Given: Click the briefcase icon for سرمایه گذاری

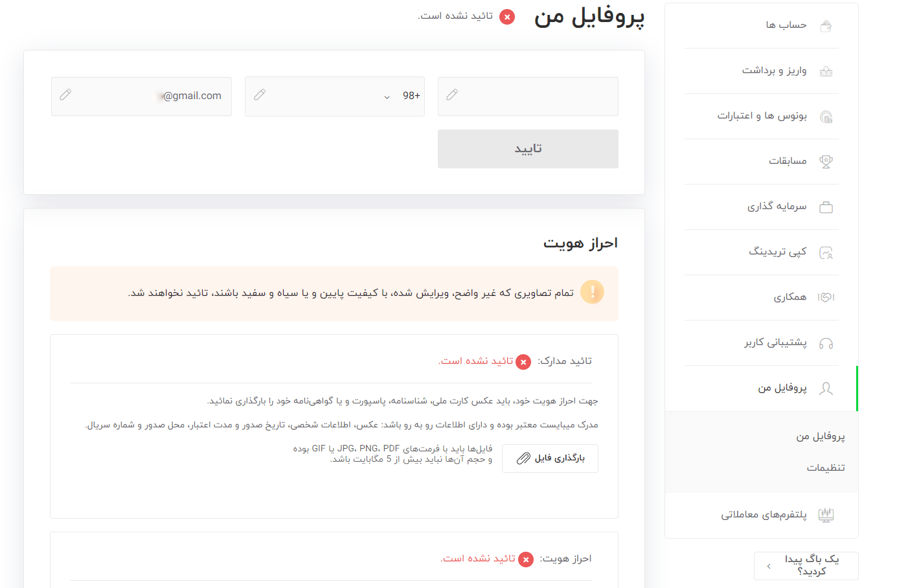Looking at the screenshot, I should (826, 207).
